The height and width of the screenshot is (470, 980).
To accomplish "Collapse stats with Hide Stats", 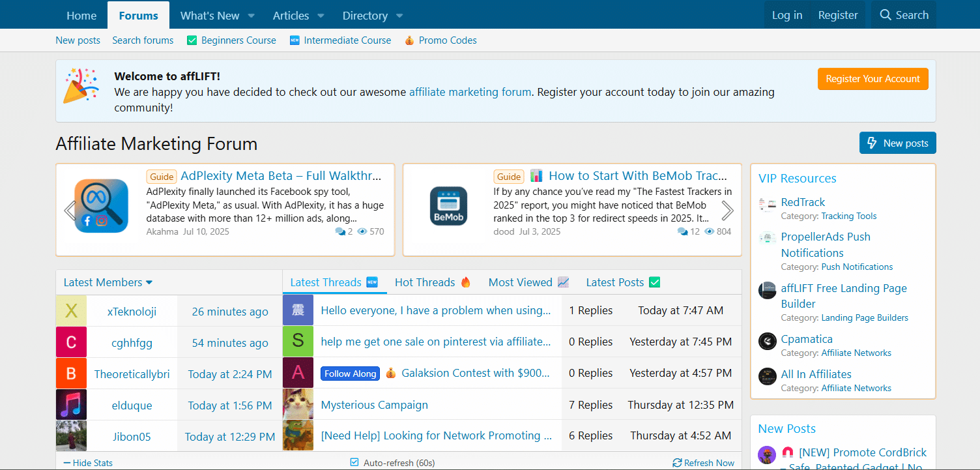I will [88, 463].
